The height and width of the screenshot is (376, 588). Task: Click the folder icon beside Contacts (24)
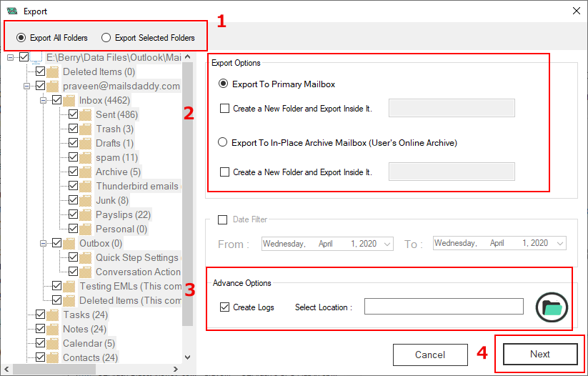click(53, 357)
